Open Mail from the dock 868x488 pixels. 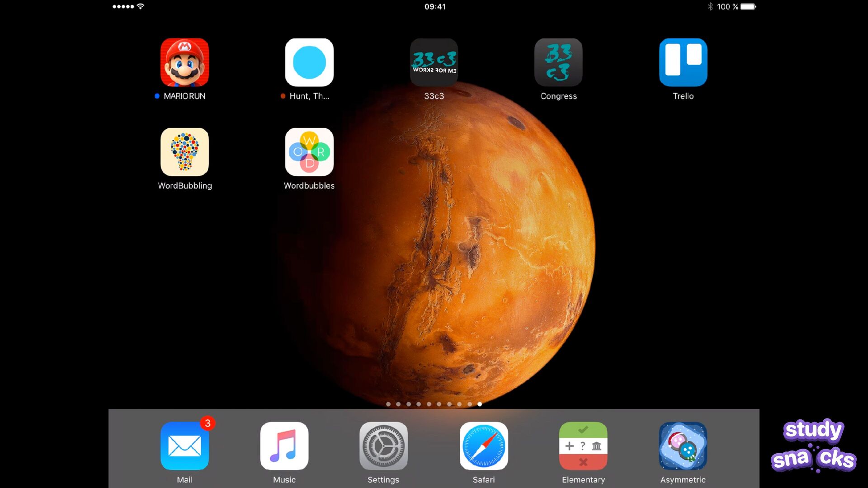coord(184,446)
